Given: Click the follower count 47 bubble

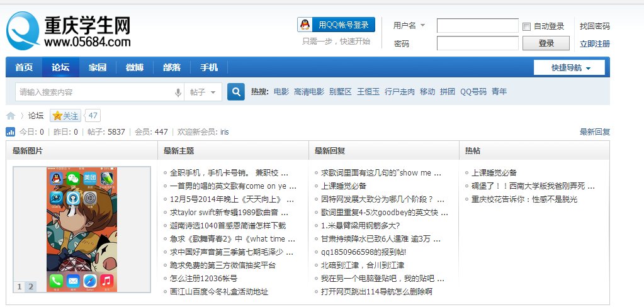Looking at the screenshot, I should click(93, 116).
